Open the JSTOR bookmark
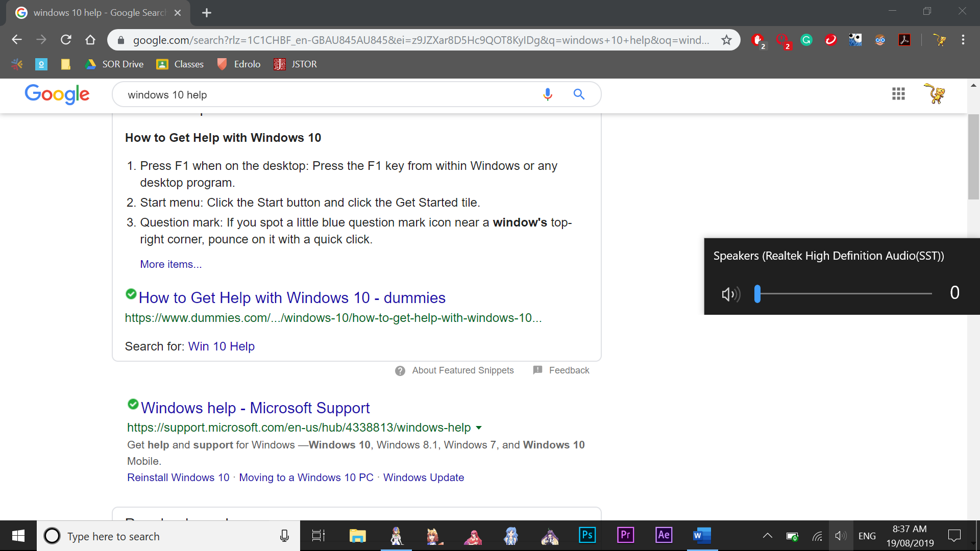Viewport: 980px width, 551px height. point(296,64)
